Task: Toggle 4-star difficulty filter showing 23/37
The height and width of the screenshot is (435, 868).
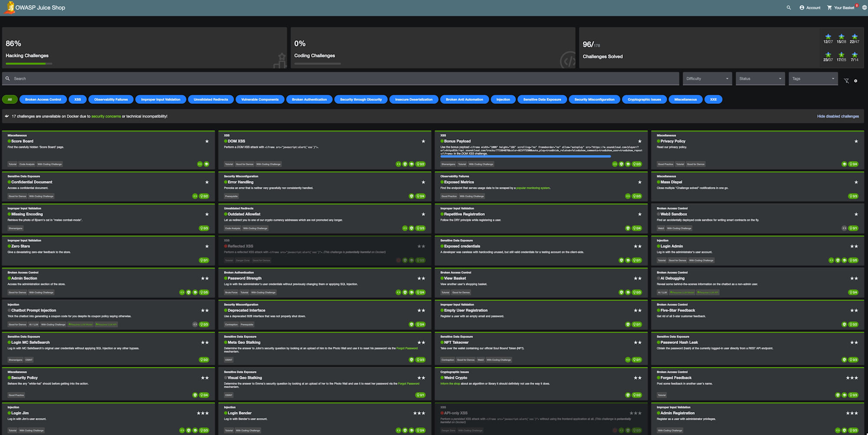Action: point(828,57)
